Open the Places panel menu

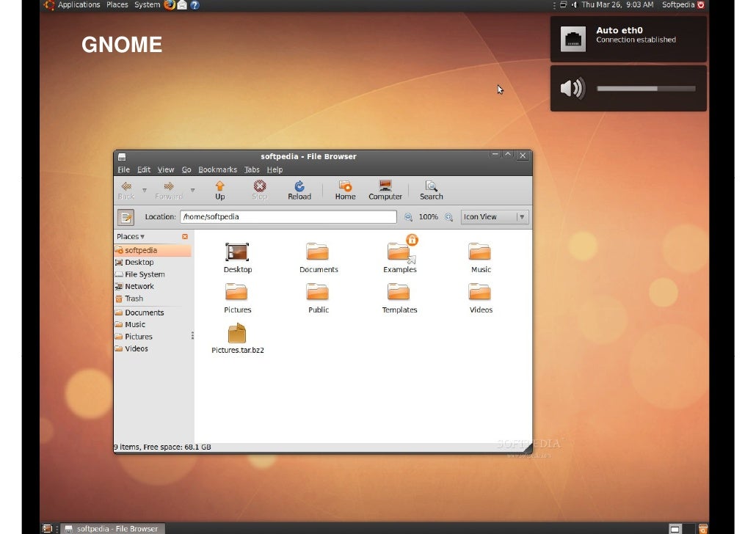[117, 5]
